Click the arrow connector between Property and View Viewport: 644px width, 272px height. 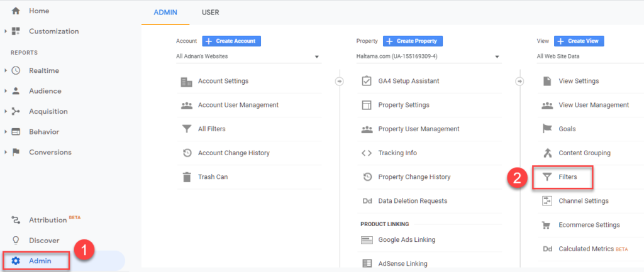[519, 81]
